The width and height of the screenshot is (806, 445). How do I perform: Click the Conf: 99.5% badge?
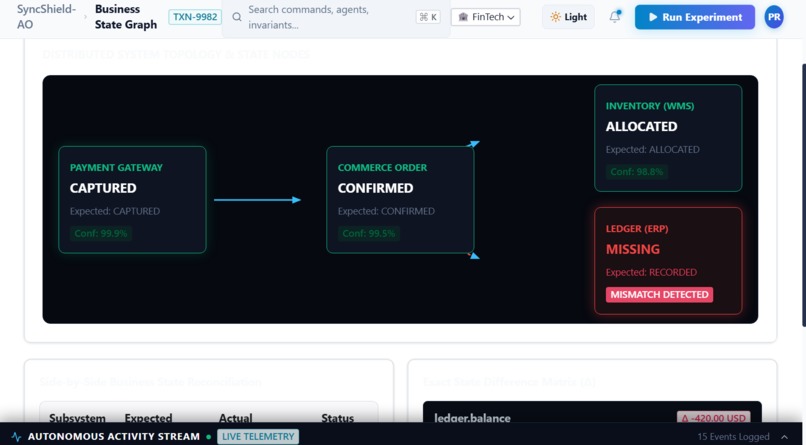369,233
